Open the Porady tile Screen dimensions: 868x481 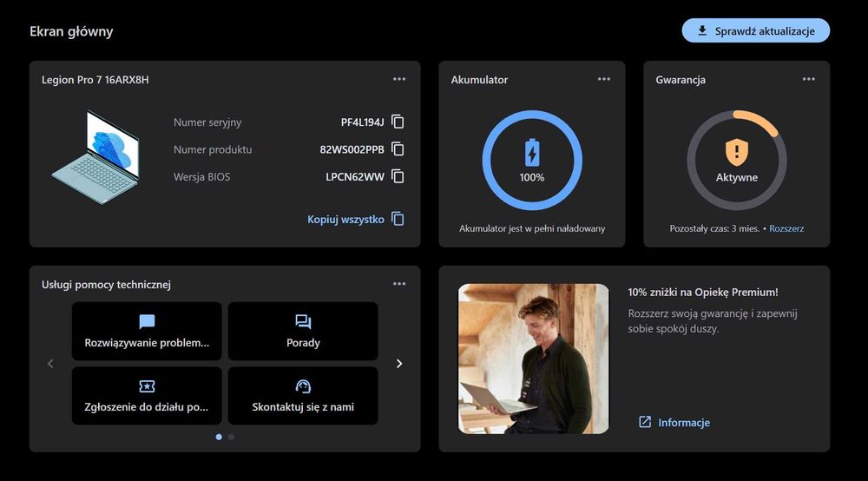click(303, 331)
